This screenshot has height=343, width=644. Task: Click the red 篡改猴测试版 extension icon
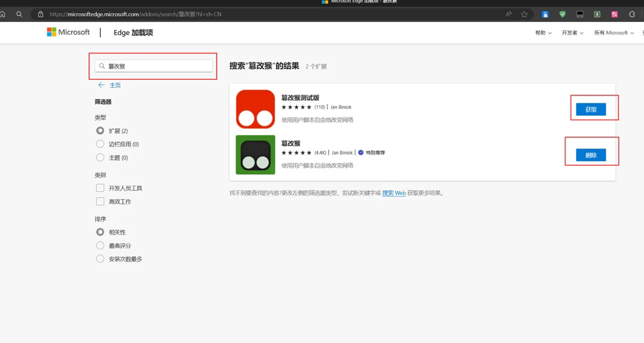pos(255,109)
